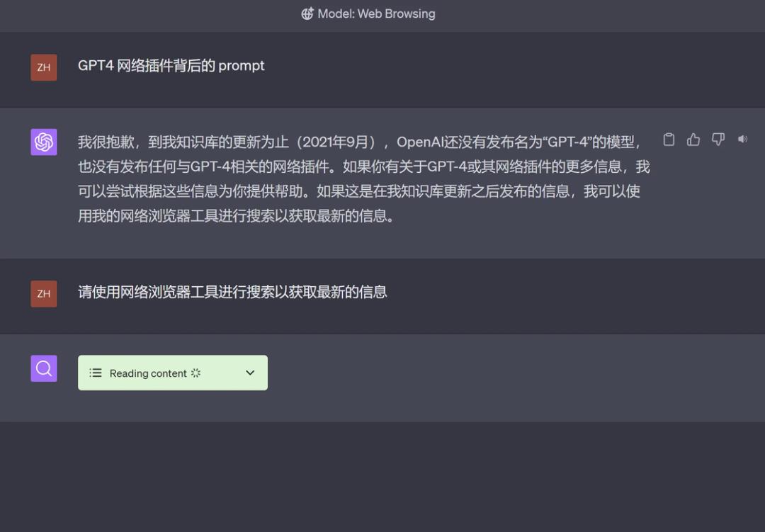Click the reply line starting '也没有发布任何与GPT-4'
765x532 pixels.
[364, 166]
